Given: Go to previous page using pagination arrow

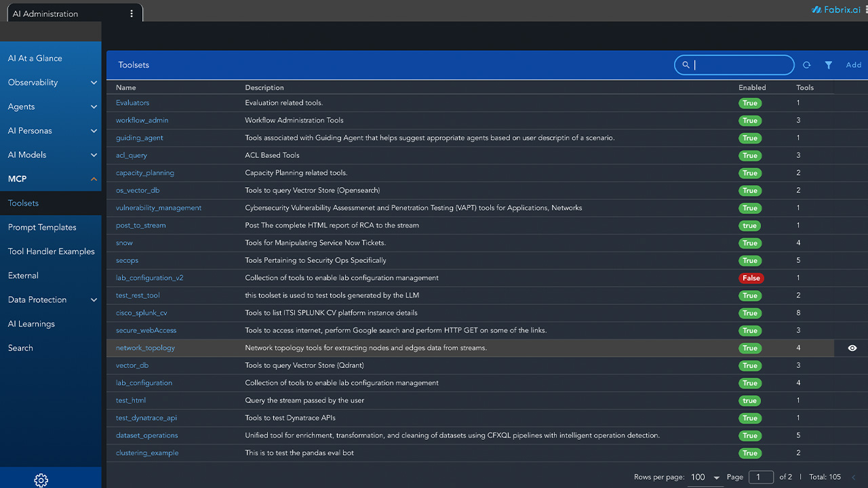Looking at the screenshot, I should click(x=853, y=477).
